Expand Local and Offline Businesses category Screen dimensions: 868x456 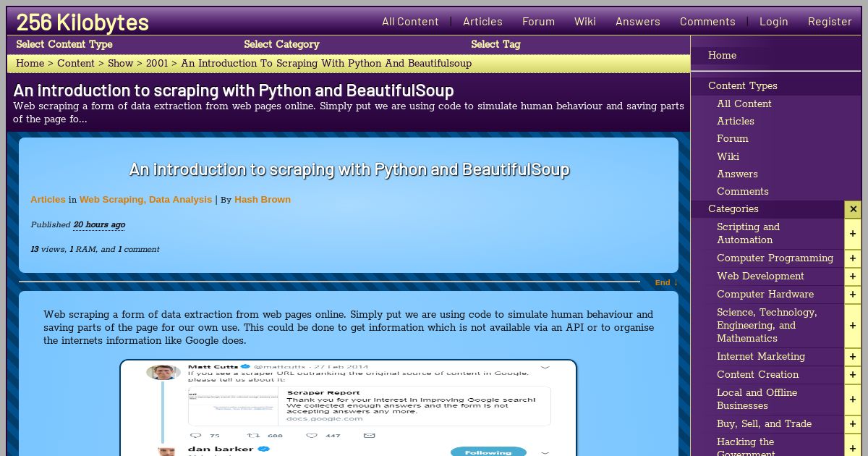point(853,400)
